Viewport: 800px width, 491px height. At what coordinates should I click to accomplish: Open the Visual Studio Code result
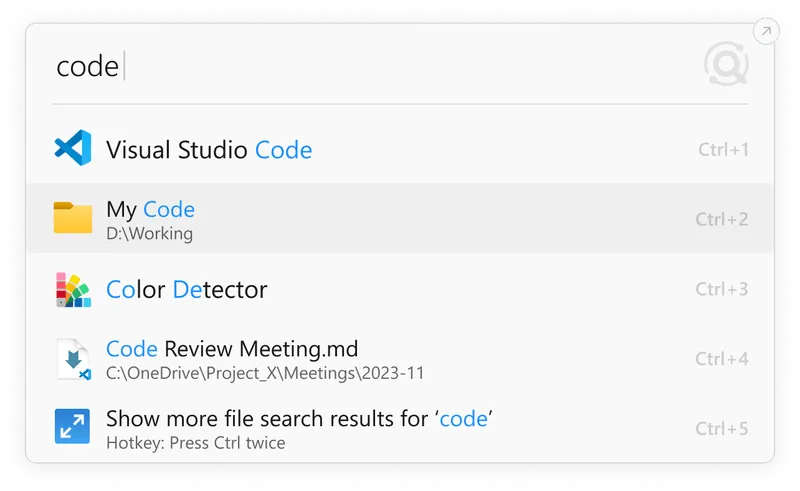400,149
